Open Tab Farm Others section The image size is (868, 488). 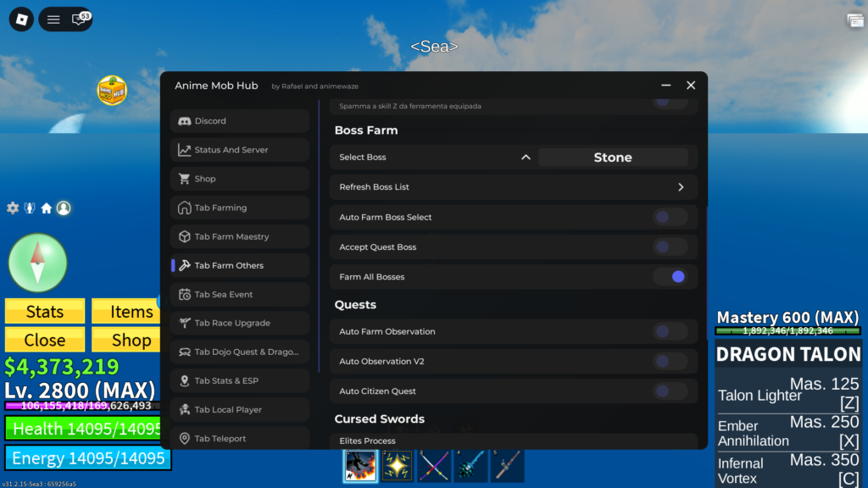240,265
